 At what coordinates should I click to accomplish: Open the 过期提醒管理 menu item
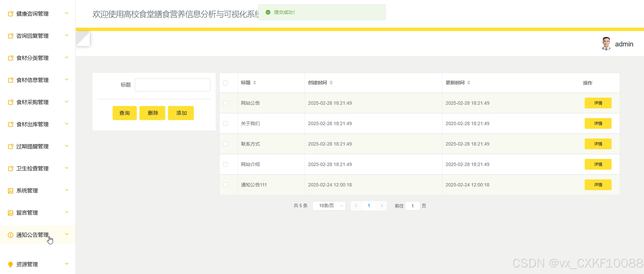[32, 146]
